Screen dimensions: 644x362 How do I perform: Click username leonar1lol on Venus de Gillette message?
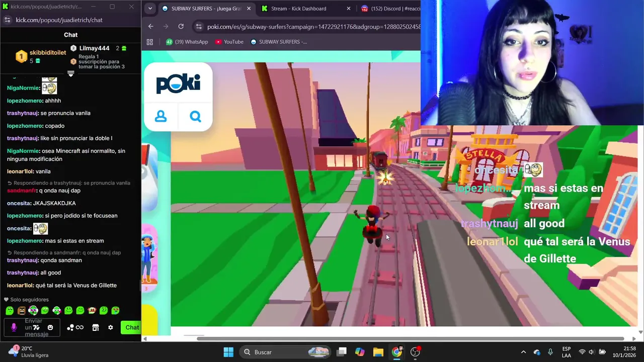click(x=20, y=285)
